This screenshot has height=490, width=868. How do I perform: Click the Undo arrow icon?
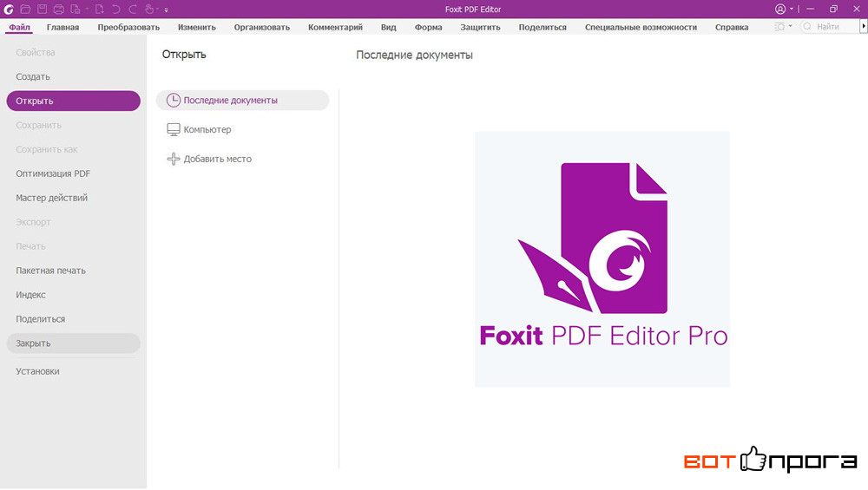[116, 10]
